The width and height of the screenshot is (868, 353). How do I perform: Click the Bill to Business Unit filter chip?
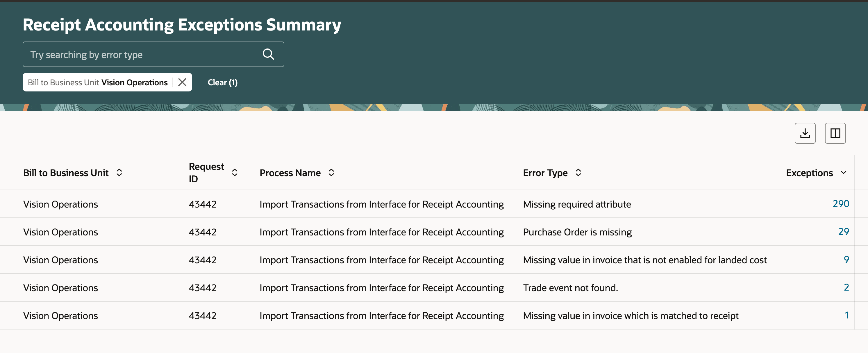[97, 82]
